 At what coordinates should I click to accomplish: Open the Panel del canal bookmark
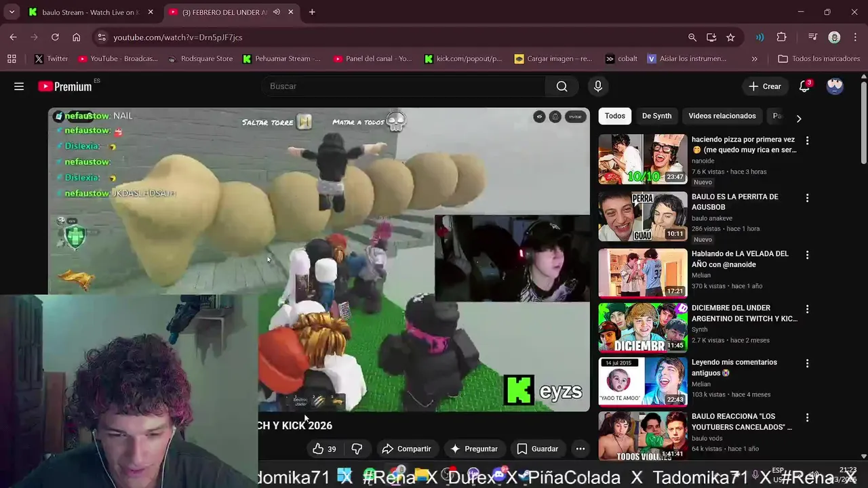372,59
